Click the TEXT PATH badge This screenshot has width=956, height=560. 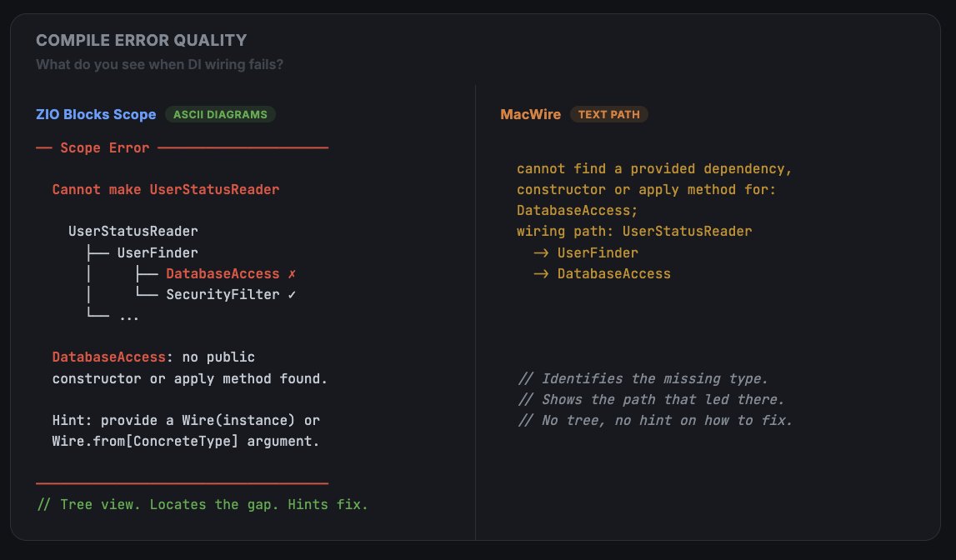click(x=608, y=114)
